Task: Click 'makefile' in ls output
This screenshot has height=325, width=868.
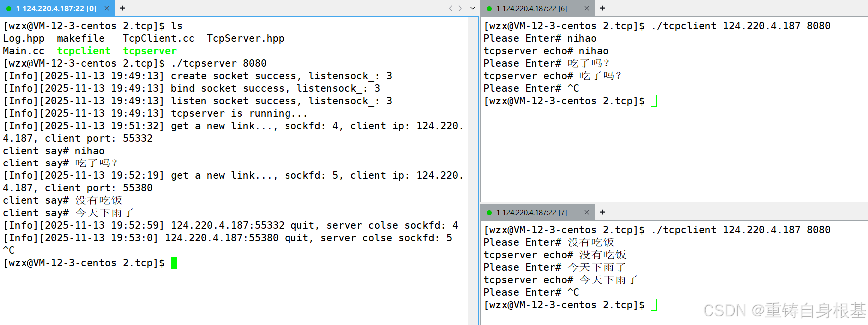Action: pos(81,38)
